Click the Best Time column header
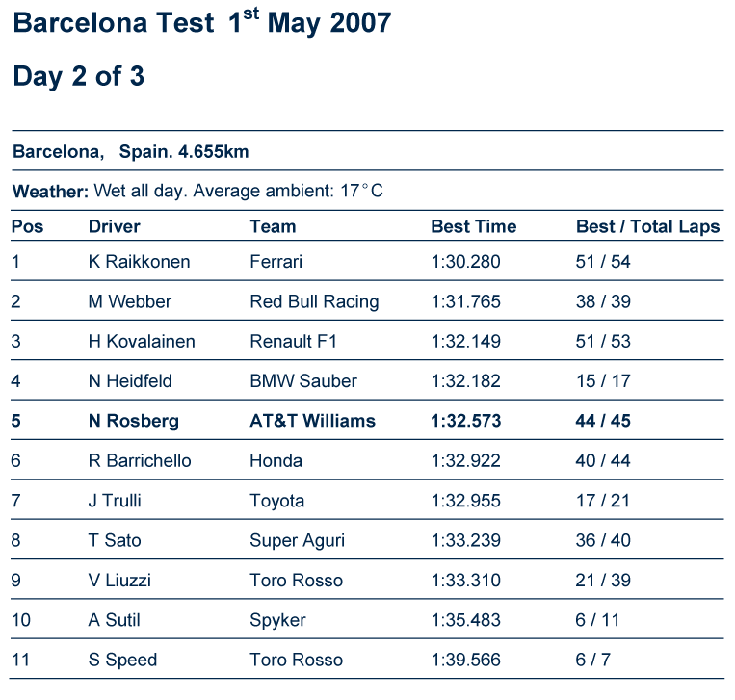Screen dimensions: 735x700 pyautogui.click(x=473, y=227)
